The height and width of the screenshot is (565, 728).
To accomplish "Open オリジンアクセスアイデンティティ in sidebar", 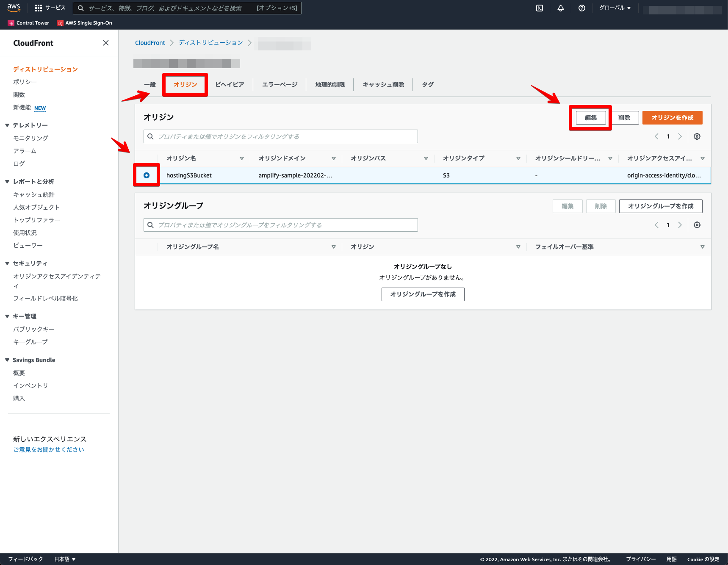I will coord(57,281).
